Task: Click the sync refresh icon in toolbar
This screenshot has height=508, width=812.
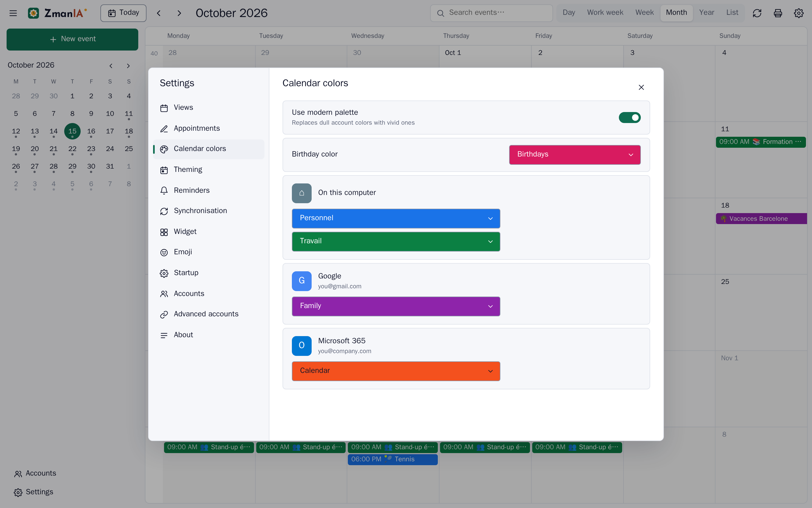Action: click(757, 13)
